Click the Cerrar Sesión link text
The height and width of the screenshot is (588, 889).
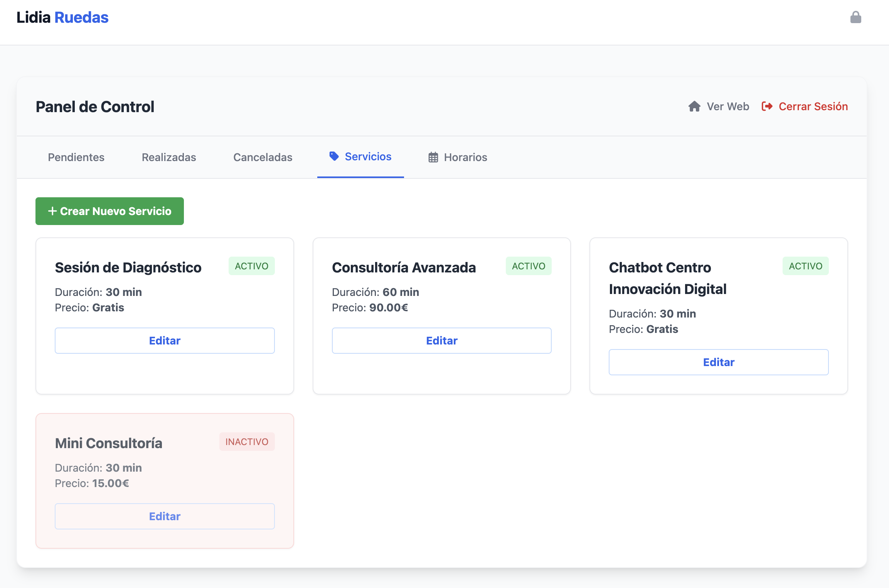pyautogui.click(x=813, y=106)
